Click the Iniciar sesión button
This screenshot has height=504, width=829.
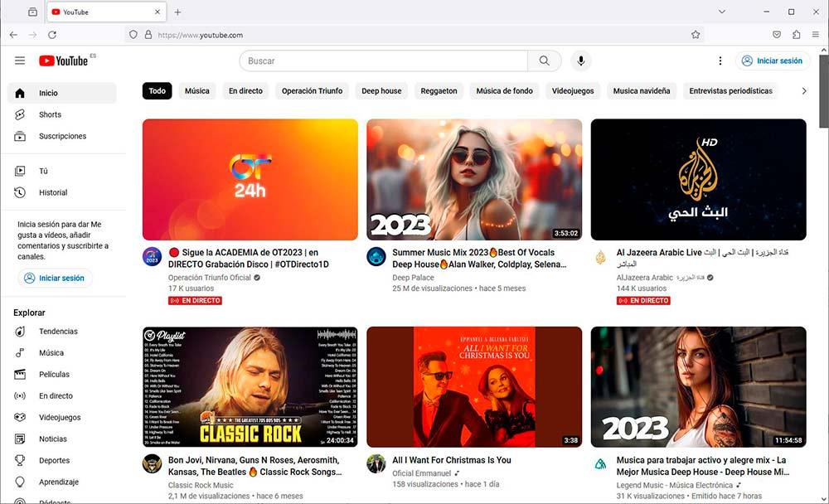tap(771, 60)
